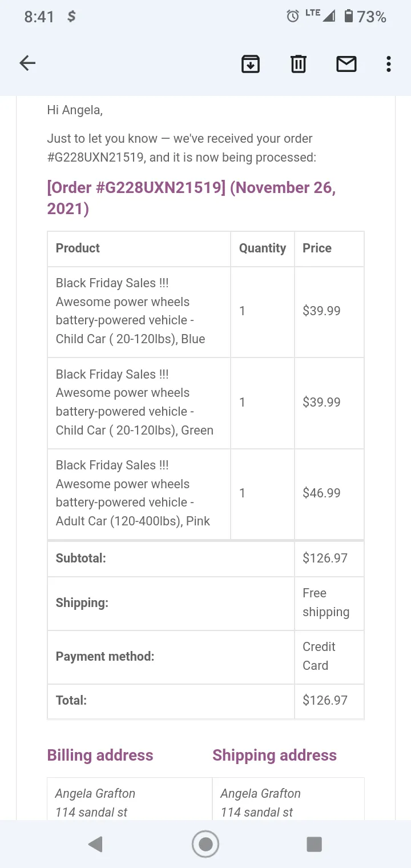Archive this email with the archive icon
411x868 pixels.
coord(250,64)
